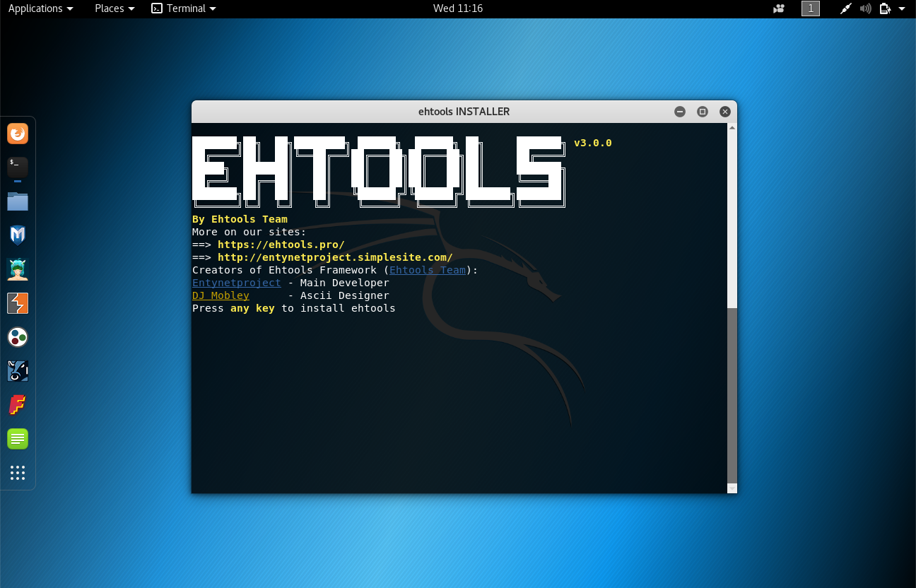Open the Terminal dropdown in the top bar
This screenshot has width=916, height=588.
pyautogui.click(x=183, y=8)
